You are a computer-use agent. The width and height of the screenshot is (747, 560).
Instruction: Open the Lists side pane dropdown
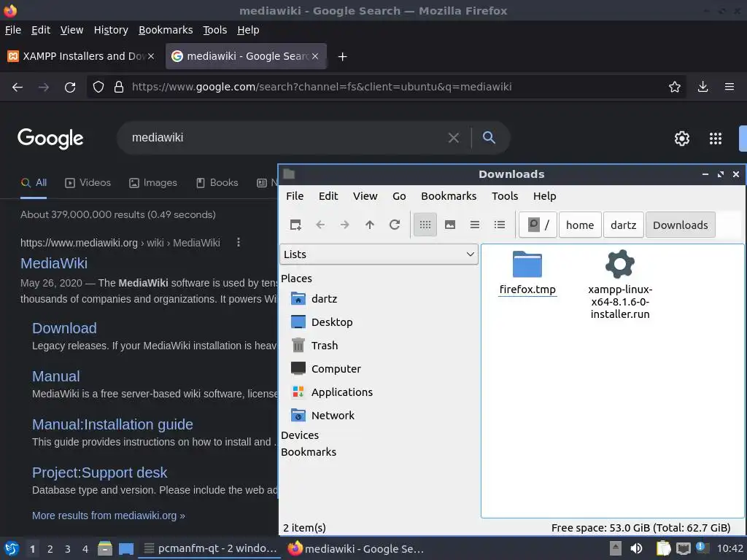tap(379, 254)
